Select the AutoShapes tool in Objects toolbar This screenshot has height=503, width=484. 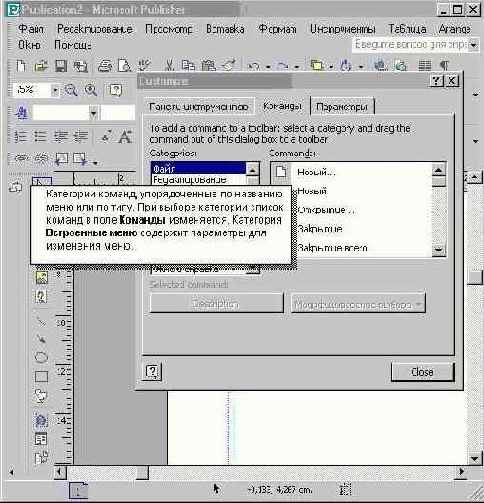pyautogui.click(x=41, y=396)
